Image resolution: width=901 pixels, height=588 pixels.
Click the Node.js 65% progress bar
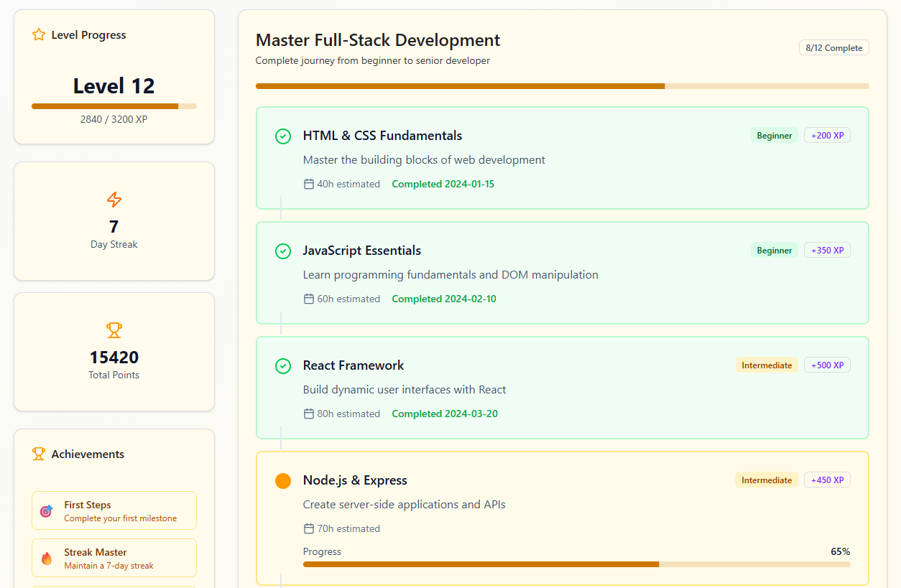[576, 564]
